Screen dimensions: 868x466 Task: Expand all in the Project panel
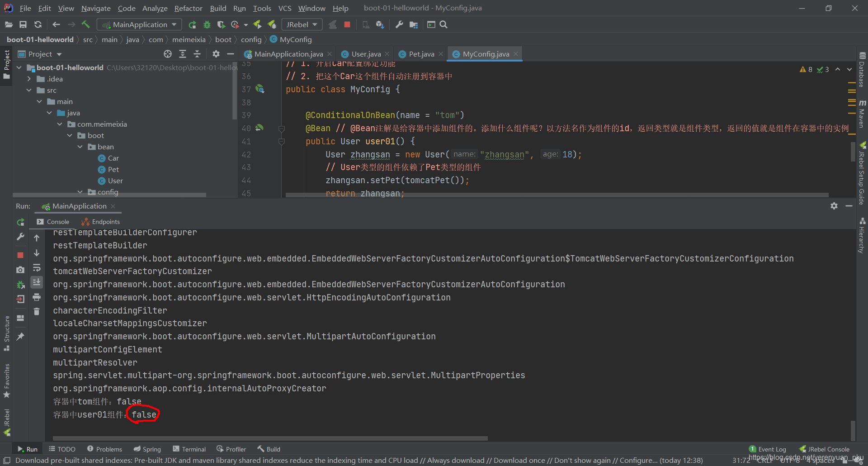point(183,54)
